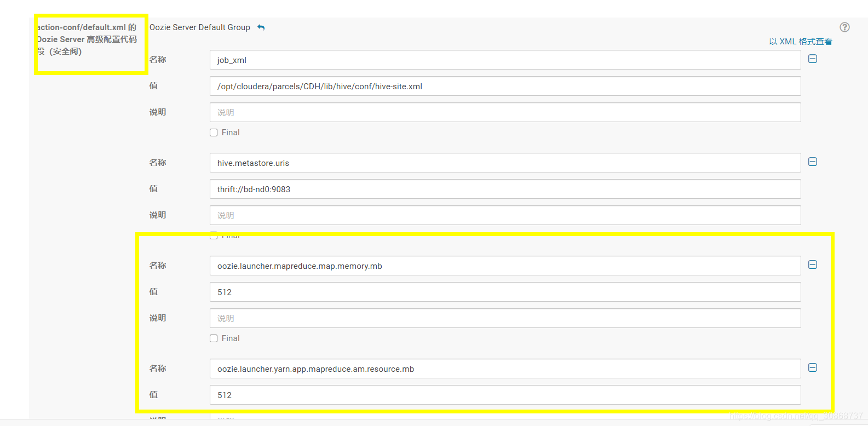
Task: Edit the thrift://bd-nd0:9083 value field
Action: [x=505, y=189]
